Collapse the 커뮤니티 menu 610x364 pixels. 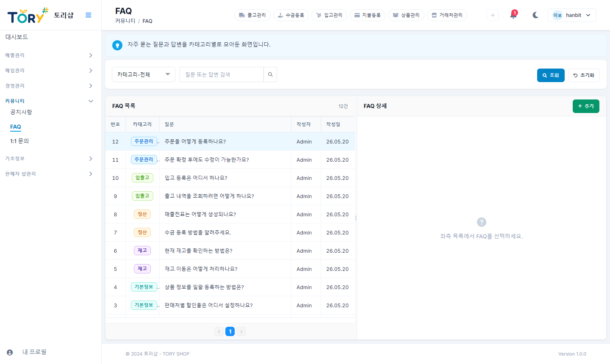tap(49, 101)
